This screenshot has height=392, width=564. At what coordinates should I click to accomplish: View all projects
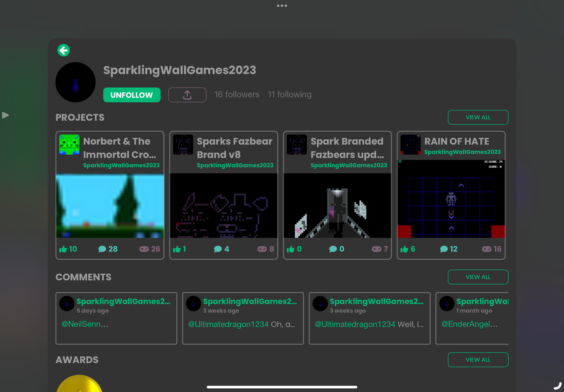click(x=478, y=117)
